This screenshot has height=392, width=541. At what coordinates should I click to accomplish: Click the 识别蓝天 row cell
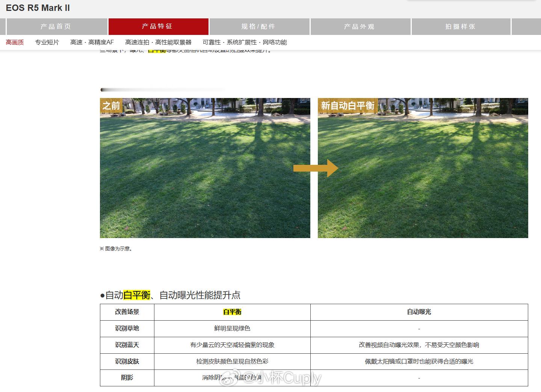[126, 345]
